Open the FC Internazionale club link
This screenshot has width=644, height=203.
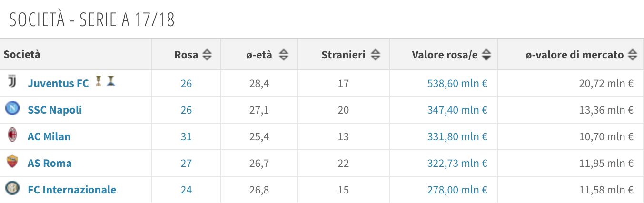72,190
